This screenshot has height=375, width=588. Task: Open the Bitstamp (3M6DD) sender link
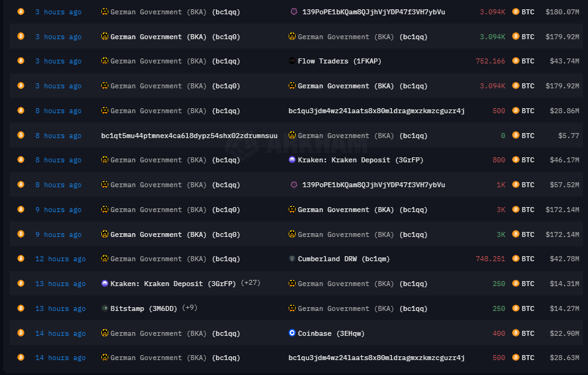pos(144,308)
